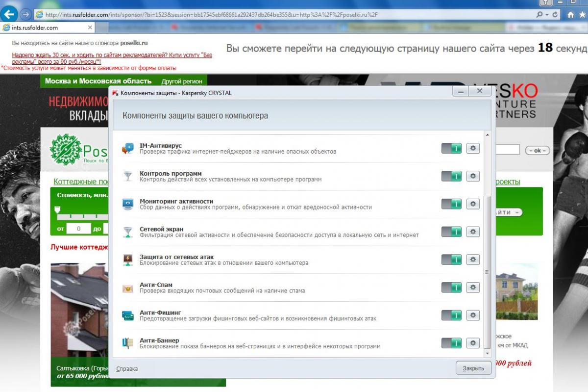Disable the Мониторинг активности switch
The image size is (588, 392).
(451, 204)
